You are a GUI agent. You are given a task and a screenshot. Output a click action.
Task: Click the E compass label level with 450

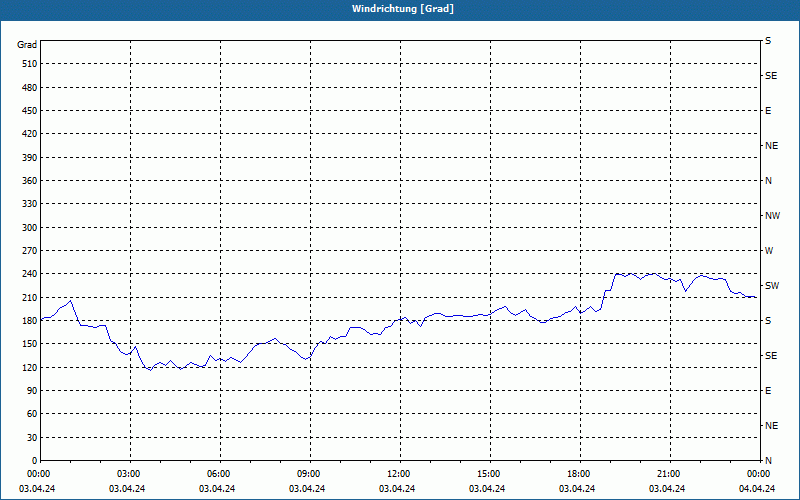pos(768,111)
